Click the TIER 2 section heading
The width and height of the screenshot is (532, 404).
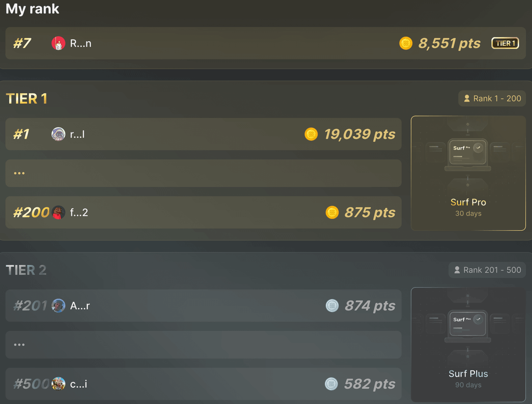26,270
